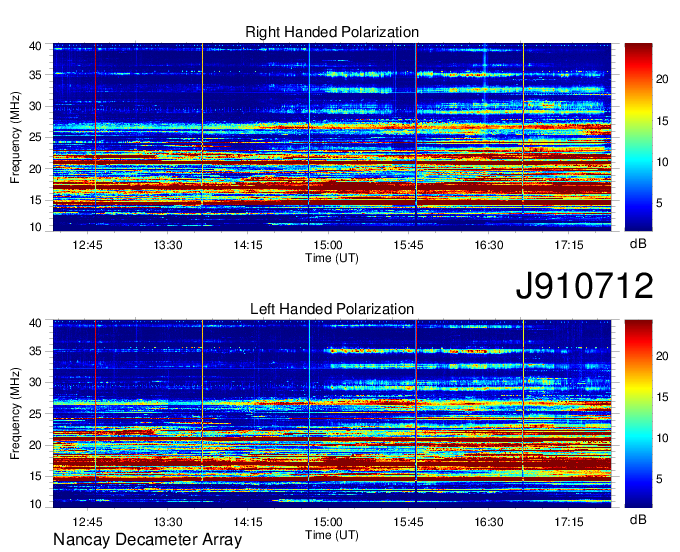Click the dB unit under upper colorbar

[x=638, y=244]
